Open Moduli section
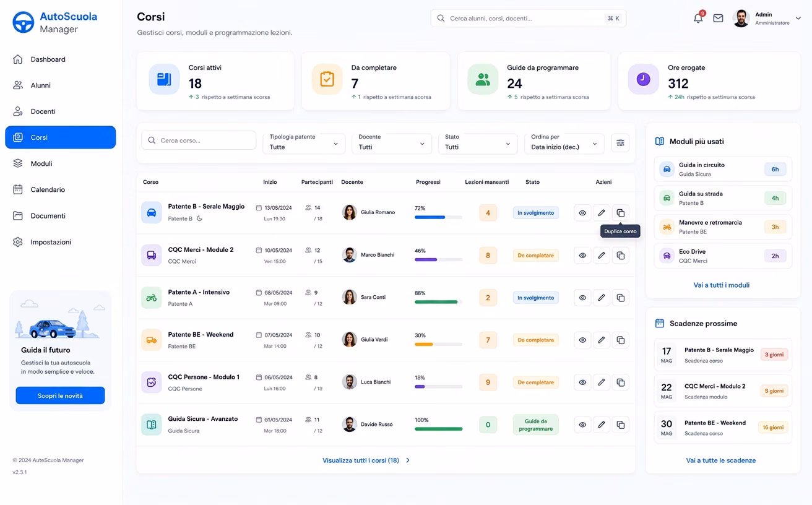812x505 pixels. 61,163
